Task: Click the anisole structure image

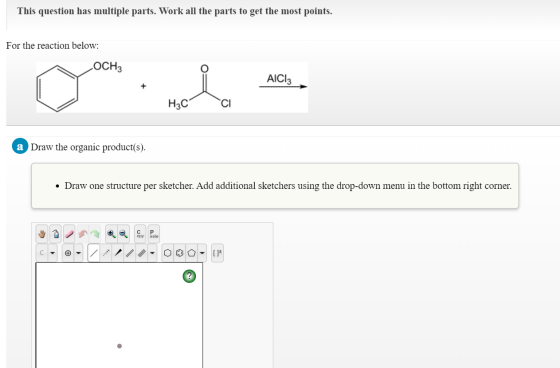Action: pyautogui.click(x=79, y=86)
